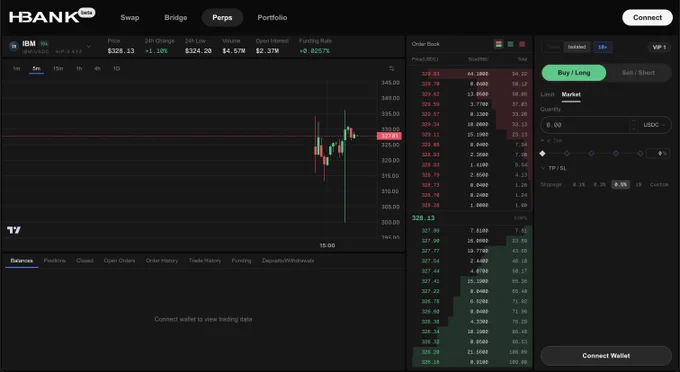Set slippage to 0.3%
The image size is (680, 372).
click(599, 185)
